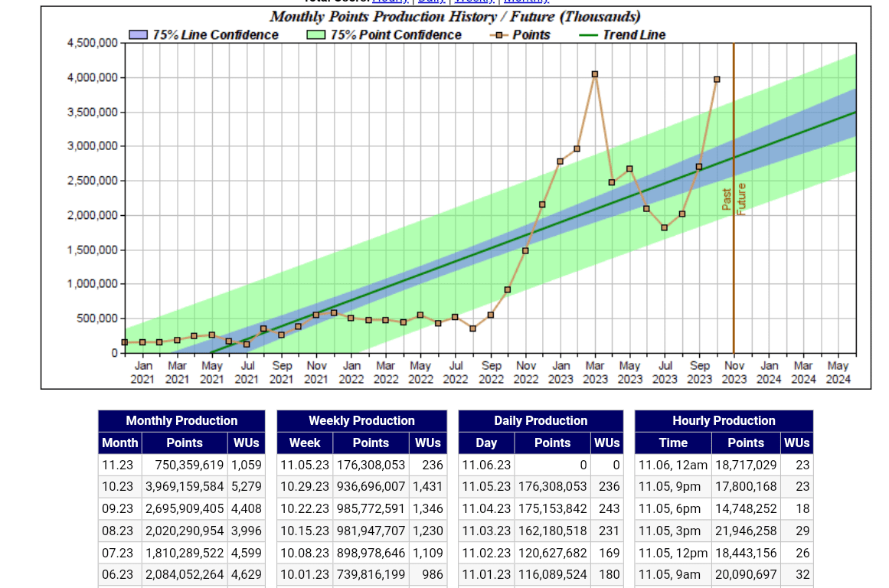Click the 4,500,000 y-axis label
Image resolution: width=889 pixels, height=588 pixels.
(93, 43)
